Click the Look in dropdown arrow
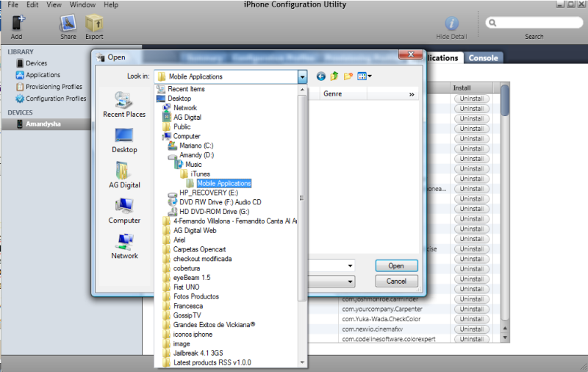The image size is (588, 372). tap(302, 77)
